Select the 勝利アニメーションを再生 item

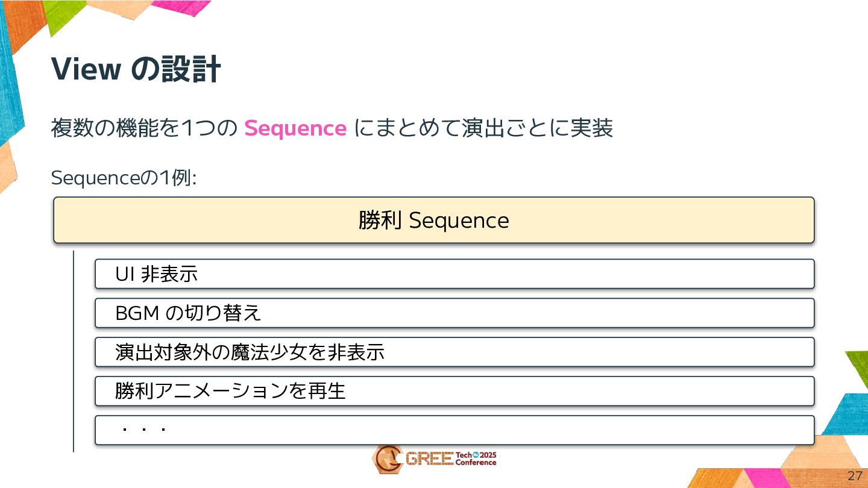[x=454, y=392]
